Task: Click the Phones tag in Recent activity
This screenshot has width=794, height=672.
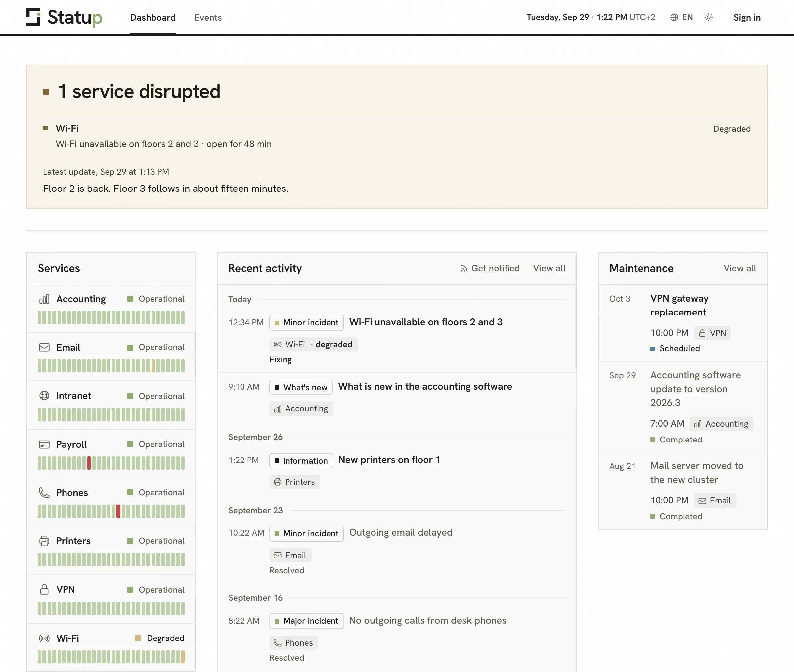Action: point(293,643)
